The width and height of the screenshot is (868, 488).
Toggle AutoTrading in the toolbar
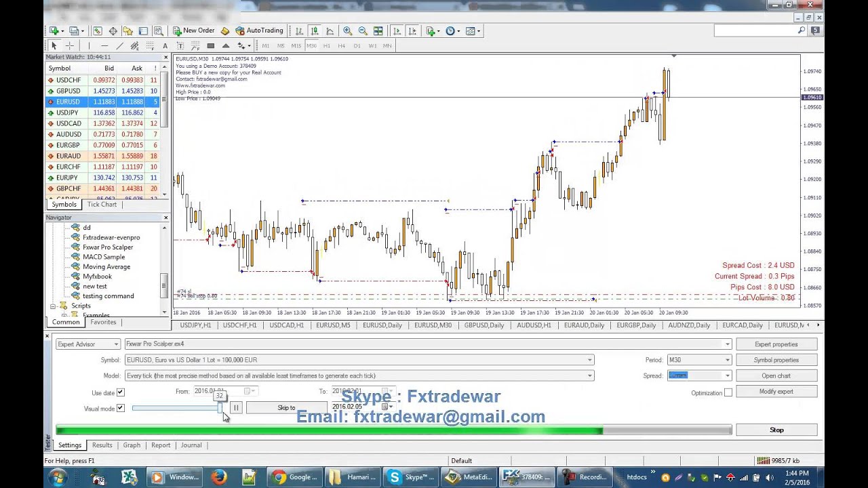259,30
